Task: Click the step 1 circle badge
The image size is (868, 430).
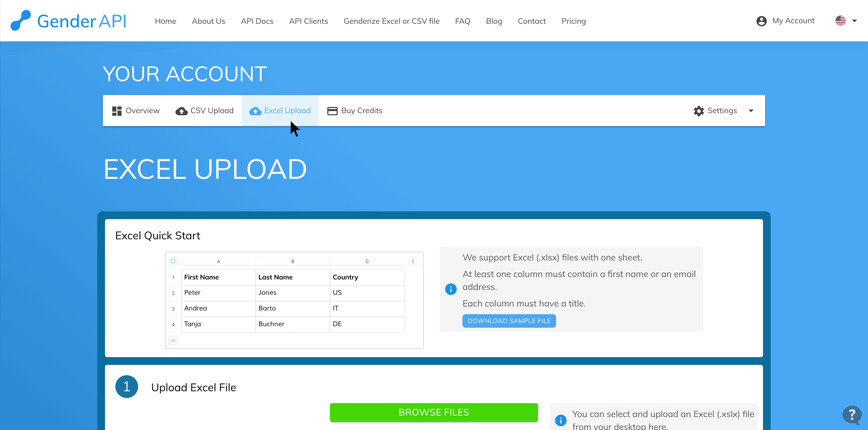Action: pos(127,387)
